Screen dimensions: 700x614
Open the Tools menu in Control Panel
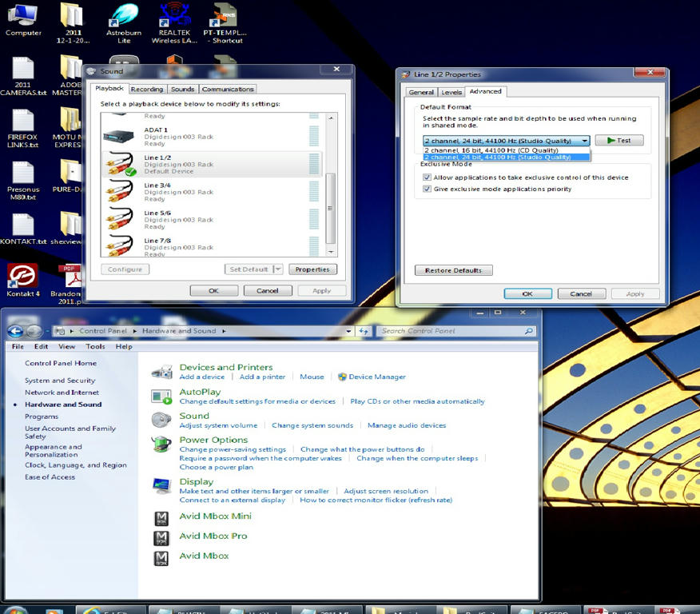tap(96, 346)
